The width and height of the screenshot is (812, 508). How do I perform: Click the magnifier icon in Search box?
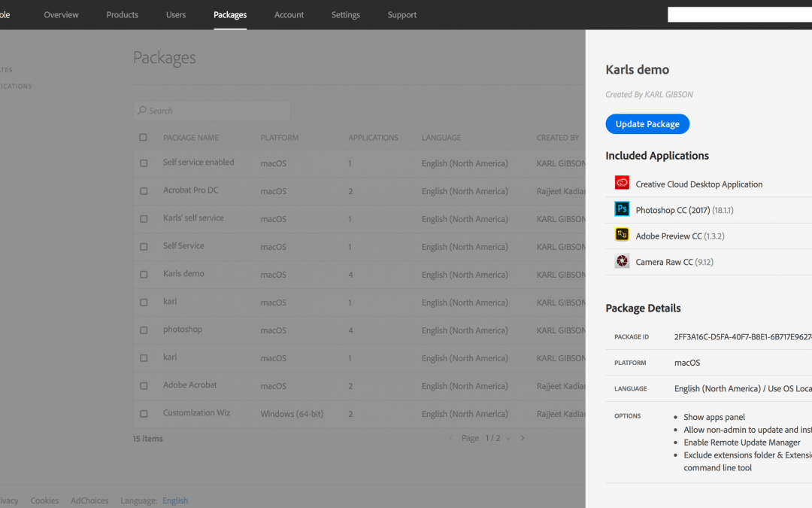point(142,111)
